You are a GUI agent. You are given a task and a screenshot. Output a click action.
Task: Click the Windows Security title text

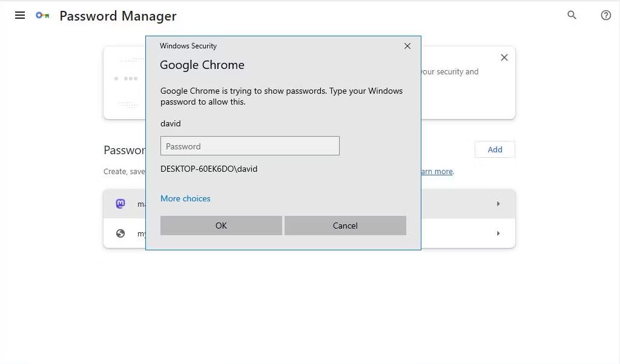pyautogui.click(x=188, y=46)
